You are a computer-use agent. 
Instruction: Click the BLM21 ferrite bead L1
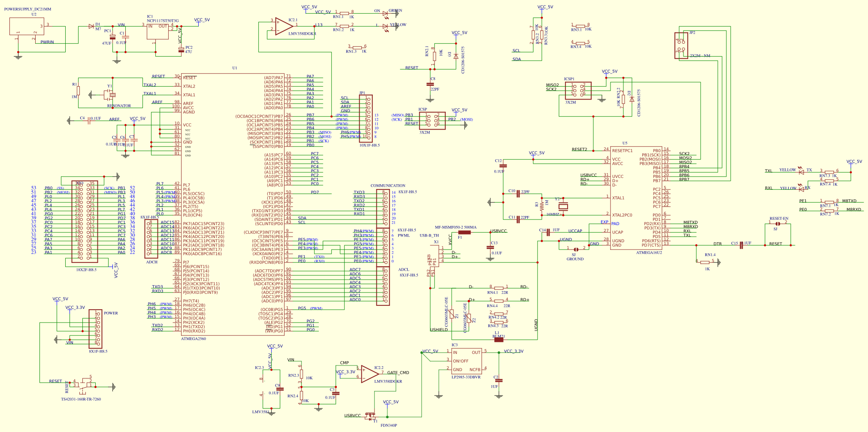pyautogui.click(x=499, y=339)
